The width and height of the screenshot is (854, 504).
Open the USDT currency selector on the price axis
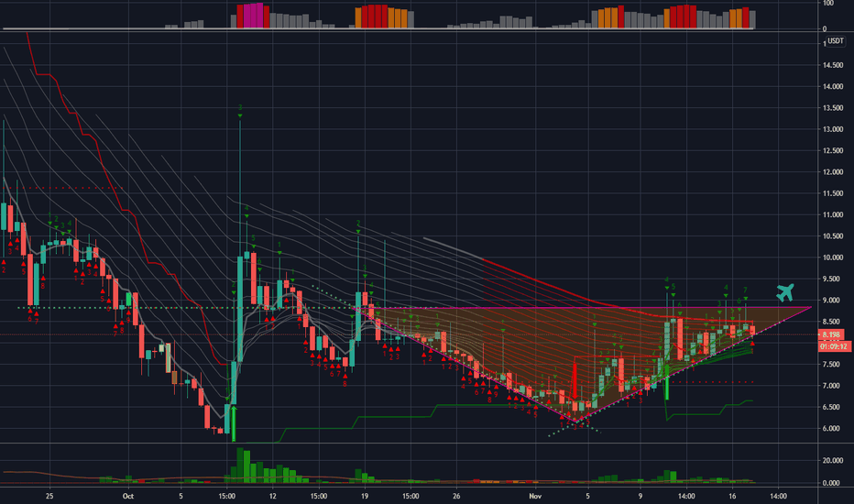coord(836,41)
